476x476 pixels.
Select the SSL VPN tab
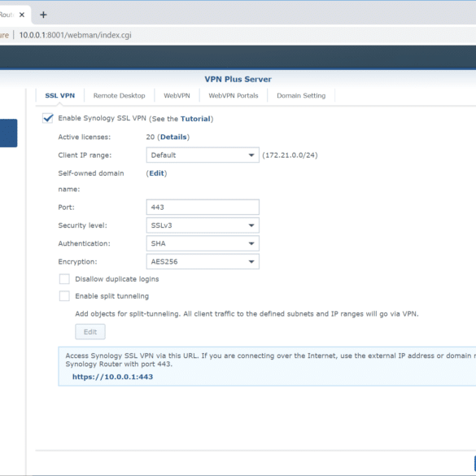coord(59,96)
